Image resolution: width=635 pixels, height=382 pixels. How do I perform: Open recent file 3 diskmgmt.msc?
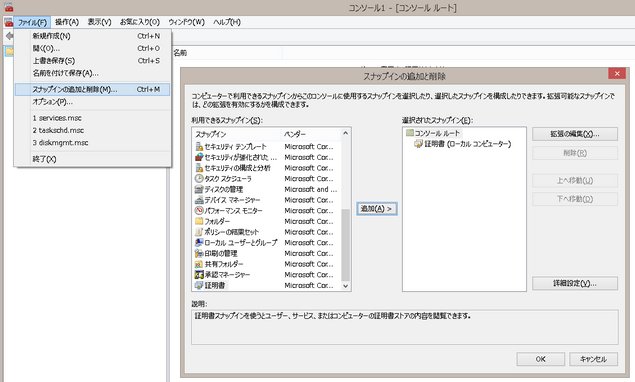[x=92, y=143]
